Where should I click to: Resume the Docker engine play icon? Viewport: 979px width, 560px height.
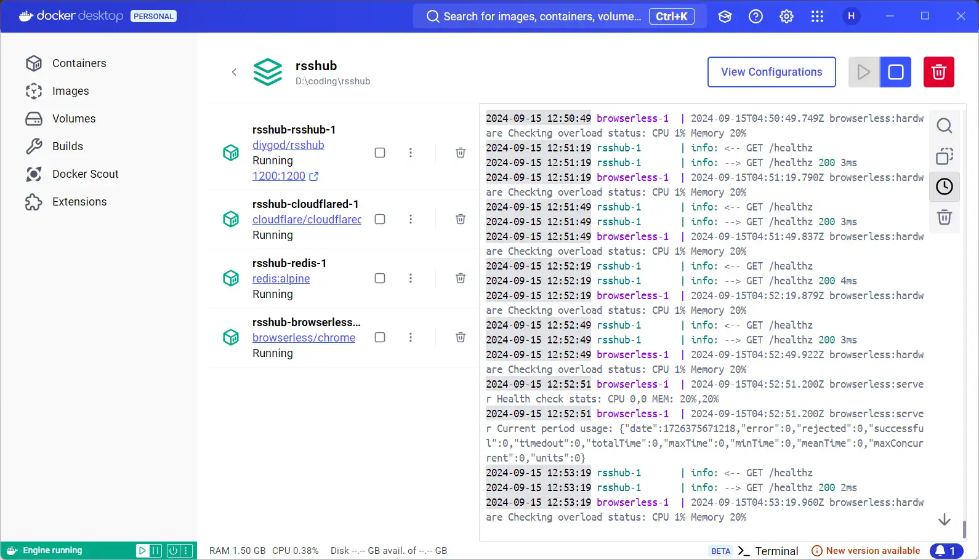142,551
